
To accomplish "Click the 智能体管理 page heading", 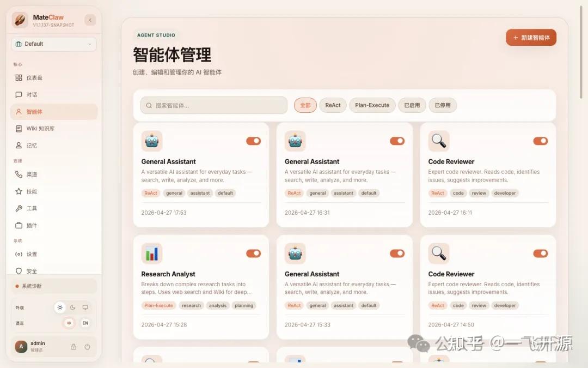I will click(172, 55).
